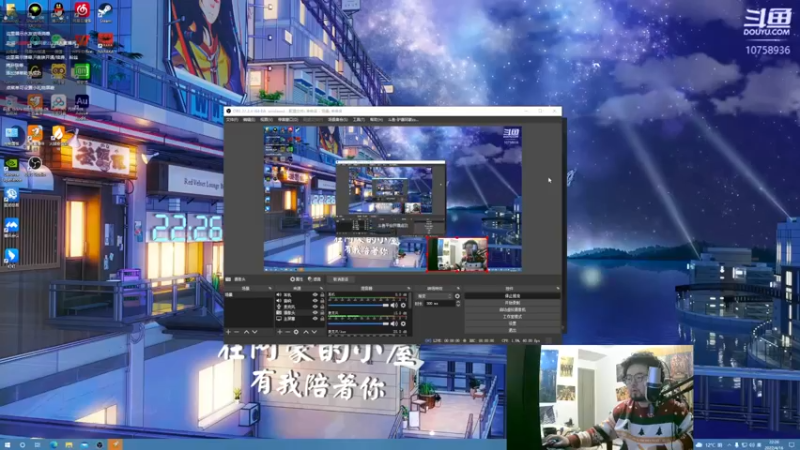Select the camera source row in Sources list
The width and height of the screenshot is (800, 450).
click(301, 313)
